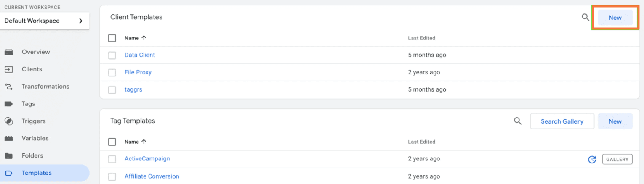644x184 pixels.
Task: Expand the Default Workspace selector
Action: (x=45, y=21)
